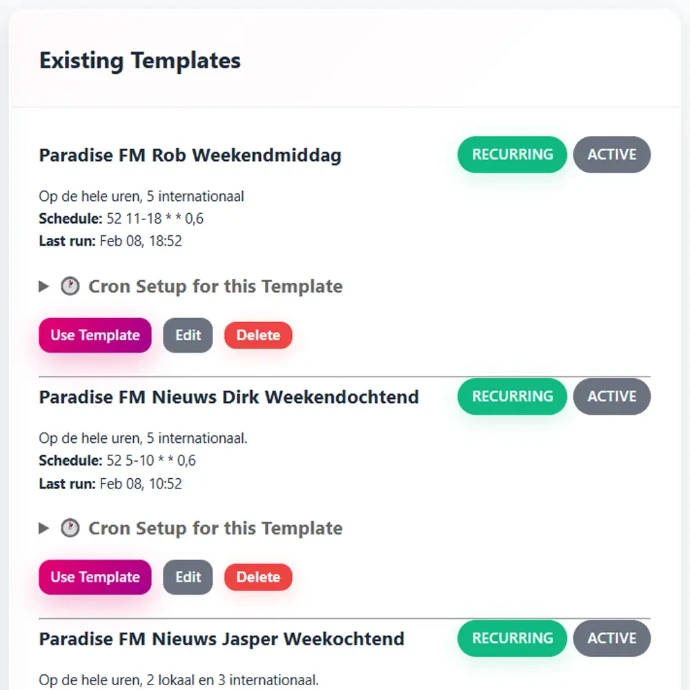The height and width of the screenshot is (690, 690).
Task: Use the Rob Weekendmiddag template
Action: click(95, 336)
